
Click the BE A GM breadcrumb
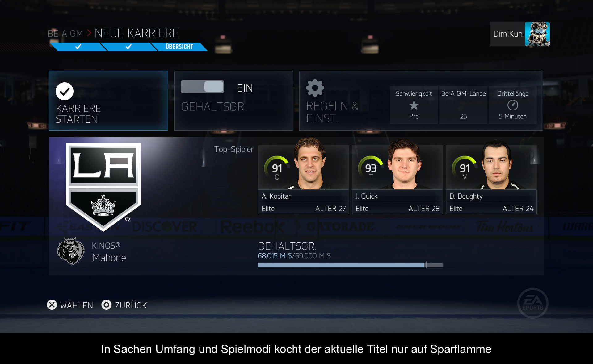click(x=65, y=34)
